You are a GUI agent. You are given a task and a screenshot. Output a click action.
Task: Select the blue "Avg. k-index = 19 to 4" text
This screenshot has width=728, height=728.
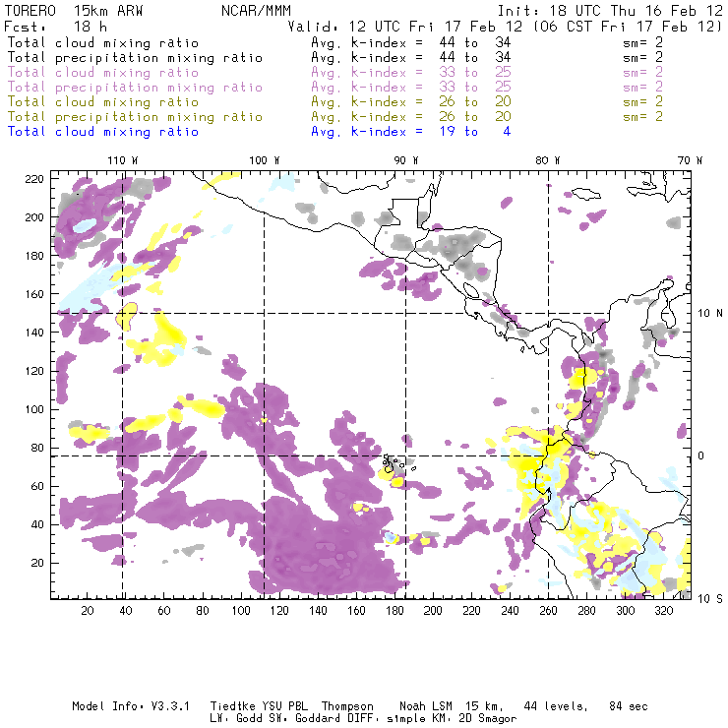click(411, 132)
